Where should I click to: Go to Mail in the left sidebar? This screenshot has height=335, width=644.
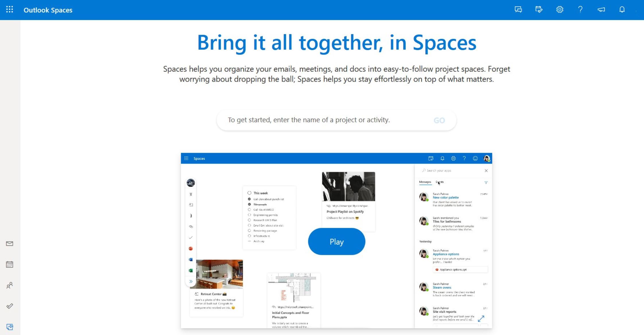coord(9,244)
